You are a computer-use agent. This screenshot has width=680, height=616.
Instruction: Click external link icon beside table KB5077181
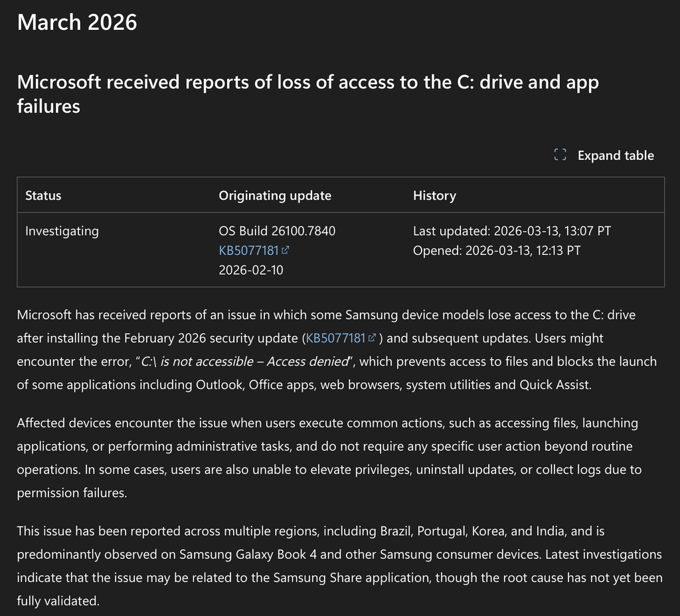(286, 250)
